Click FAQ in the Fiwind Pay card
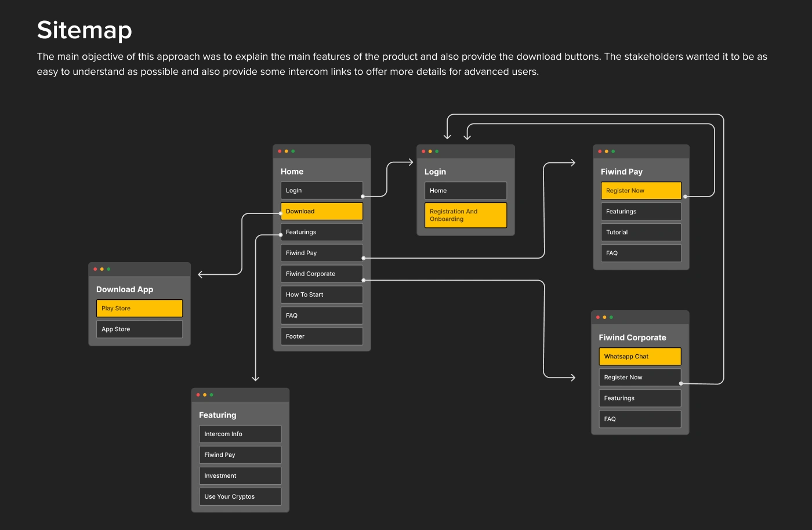Image resolution: width=812 pixels, height=530 pixels. pyautogui.click(x=641, y=253)
